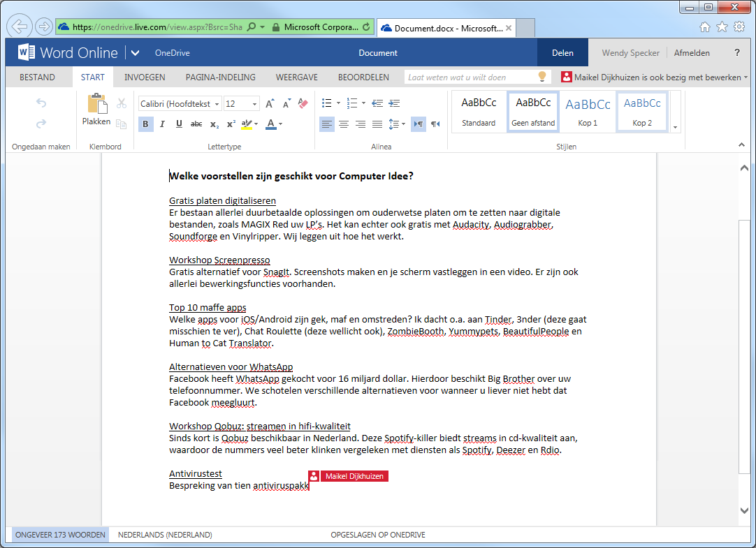Switch to the INVOEGEN ribbon tab
756x548 pixels.
point(145,77)
